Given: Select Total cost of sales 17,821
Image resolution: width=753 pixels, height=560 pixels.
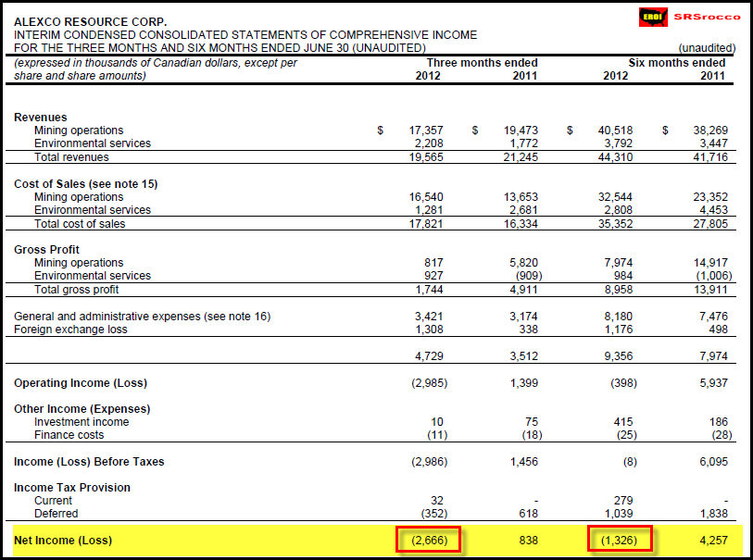Looking at the screenshot, I should click(x=426, y=224).
